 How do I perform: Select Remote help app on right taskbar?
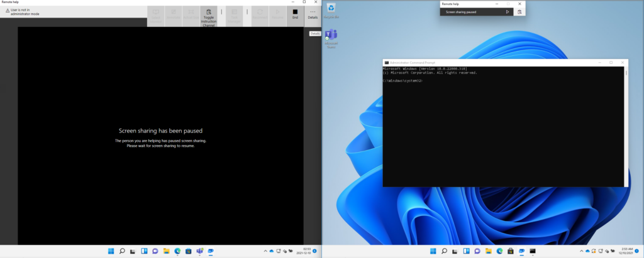(x=521, y=251)
